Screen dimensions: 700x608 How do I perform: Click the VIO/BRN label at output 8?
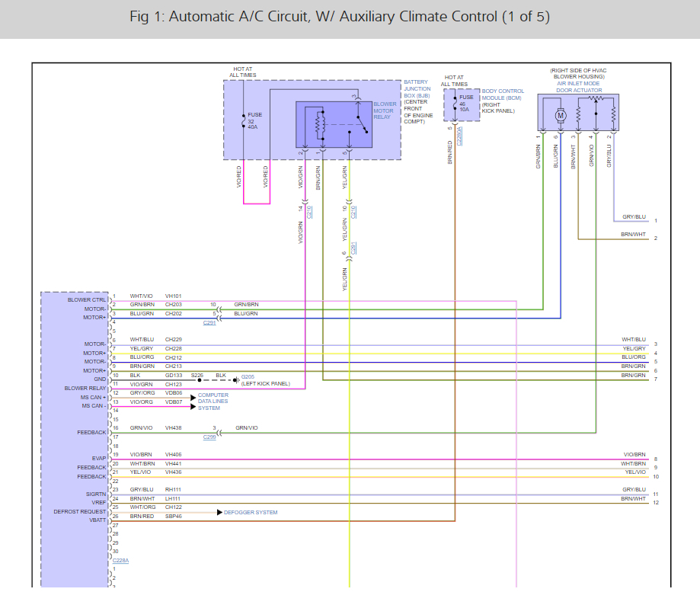pyautogui.click(x=634, y=454)
